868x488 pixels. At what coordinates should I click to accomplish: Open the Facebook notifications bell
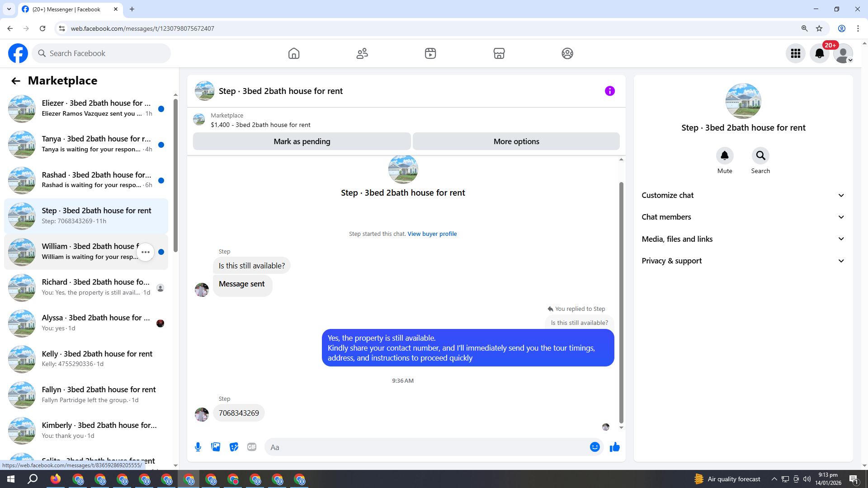pyautogui.click(x=819, y=54)
